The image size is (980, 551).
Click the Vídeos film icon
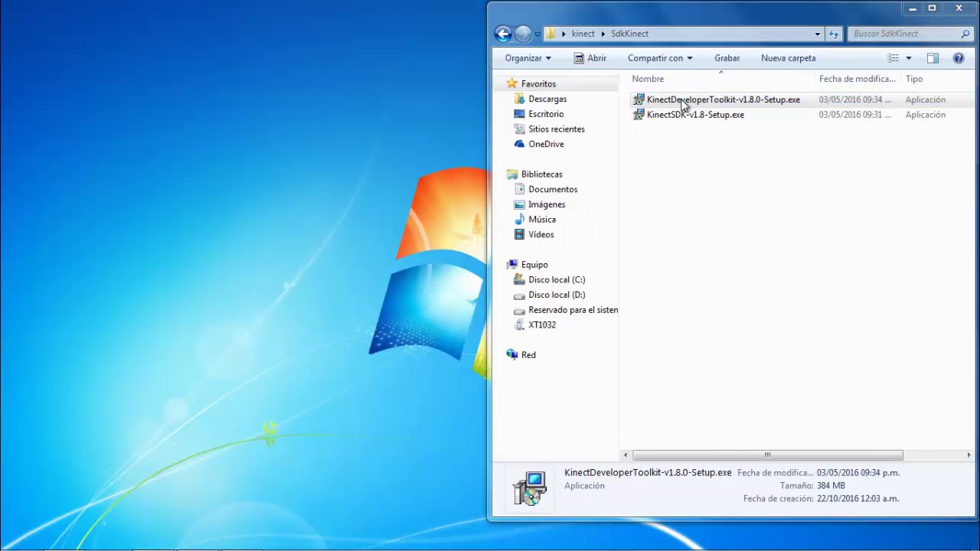(519, 234)
